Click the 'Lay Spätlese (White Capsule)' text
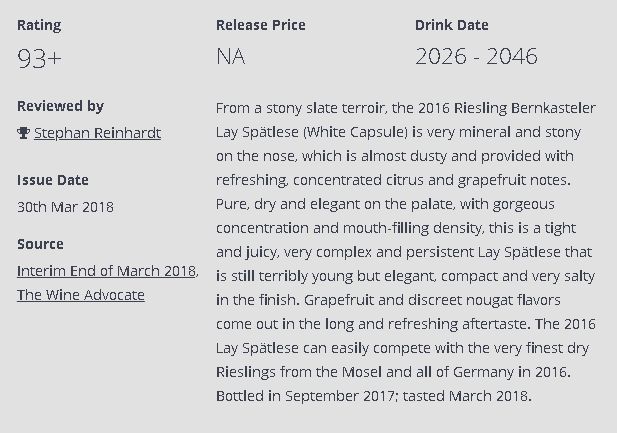This screenshot has height=433, width=617. (x=310, y=132)
